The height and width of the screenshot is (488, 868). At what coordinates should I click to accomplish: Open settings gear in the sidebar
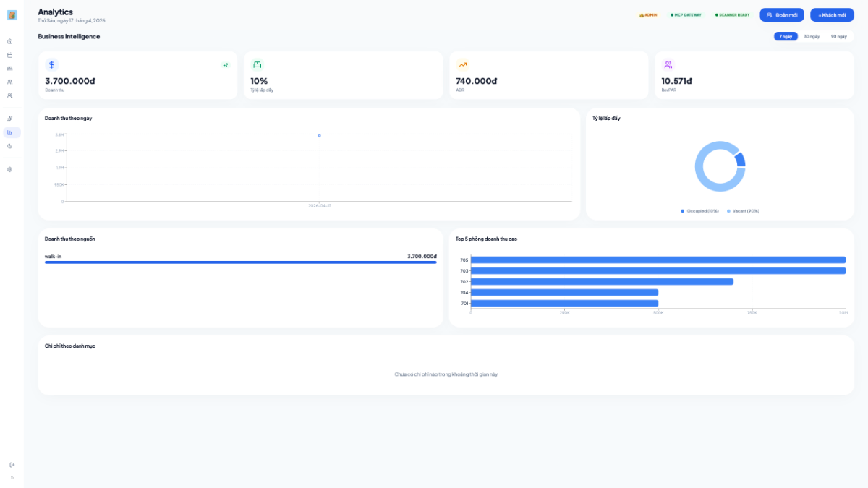tap(10, 169)
